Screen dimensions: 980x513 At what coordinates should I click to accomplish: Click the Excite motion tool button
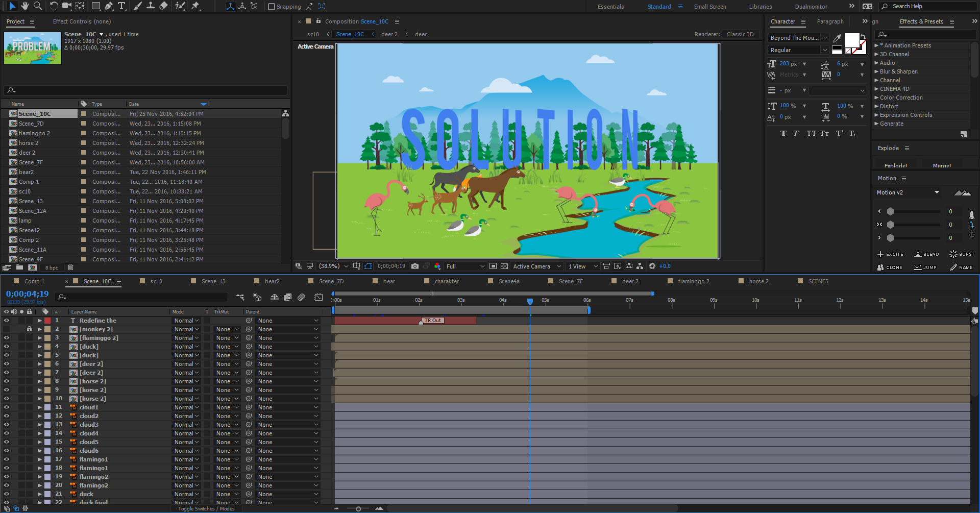[x=890, y=254]
